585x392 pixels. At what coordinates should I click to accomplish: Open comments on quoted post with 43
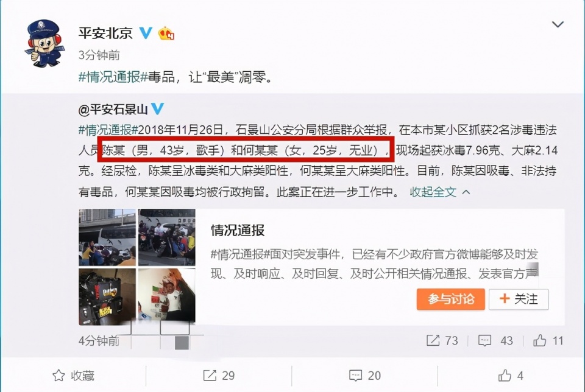pos(495,340)
